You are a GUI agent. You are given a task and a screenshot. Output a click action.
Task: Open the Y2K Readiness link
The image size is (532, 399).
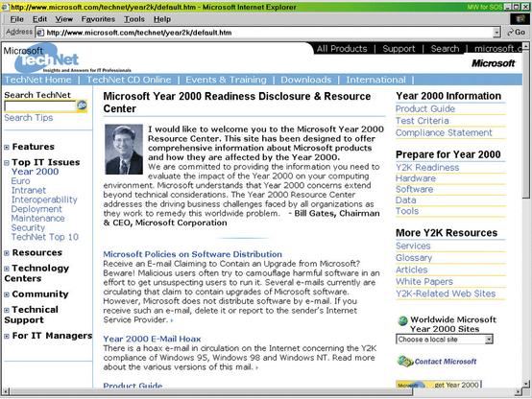[427, 168]
